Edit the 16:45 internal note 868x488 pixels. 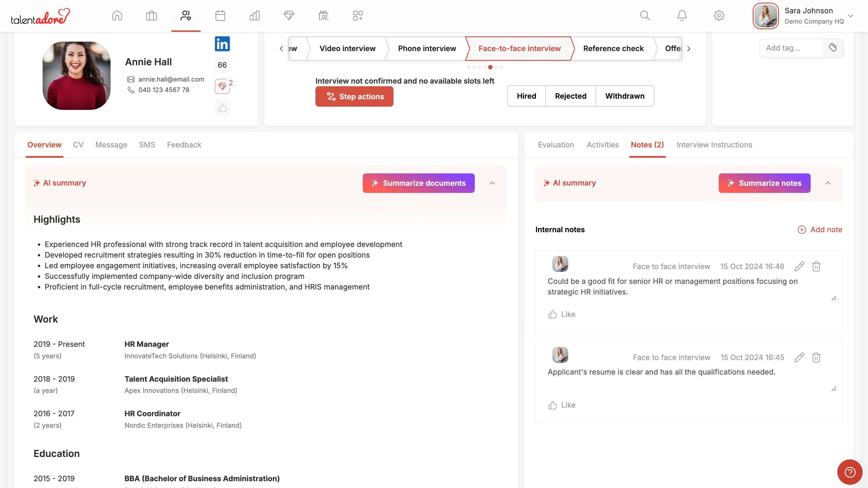[799, 357]
